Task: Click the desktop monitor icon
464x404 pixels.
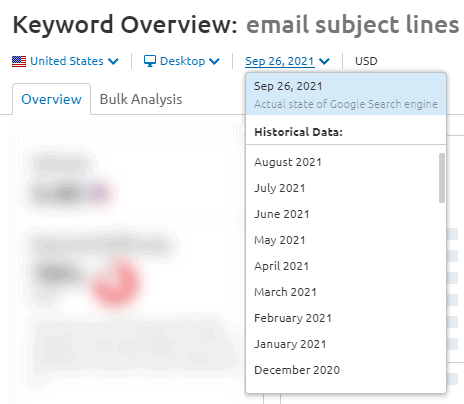Action: pos(150,61)
